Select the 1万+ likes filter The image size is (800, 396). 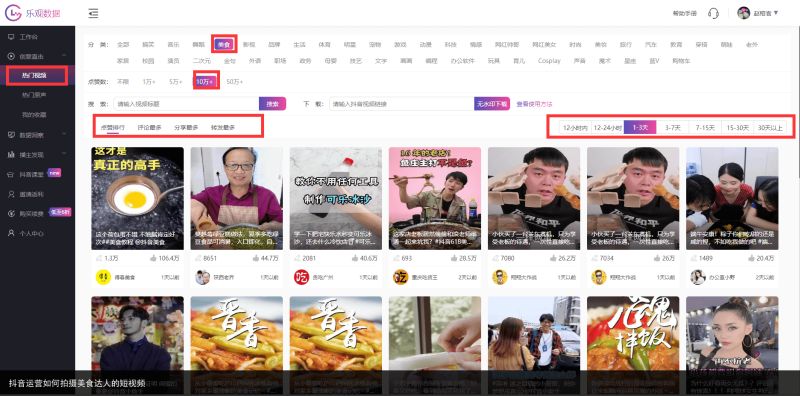(148, 81)
